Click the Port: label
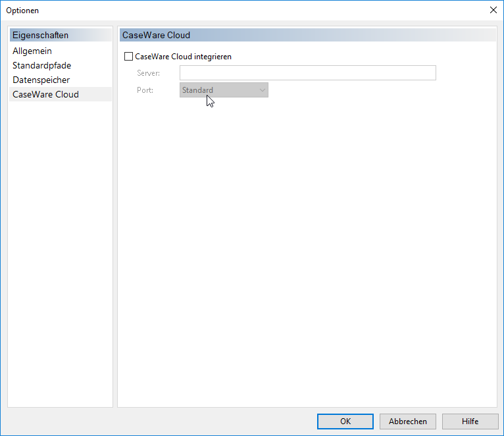Viewport: 504px width, 436px height. [x=145, y=90]
